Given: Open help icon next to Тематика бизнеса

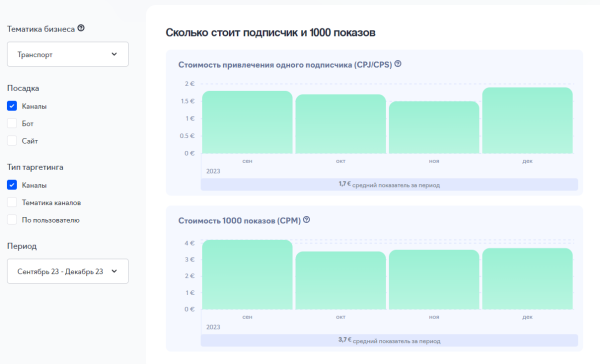Looking at the screenshot, I should [81, 28].
